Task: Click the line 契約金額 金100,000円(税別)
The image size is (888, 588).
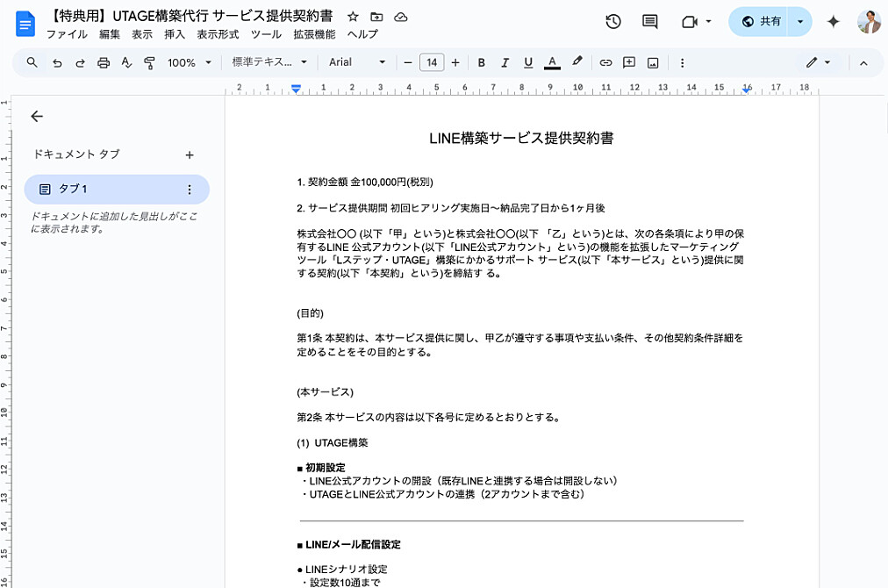Action: pos(365,182)
